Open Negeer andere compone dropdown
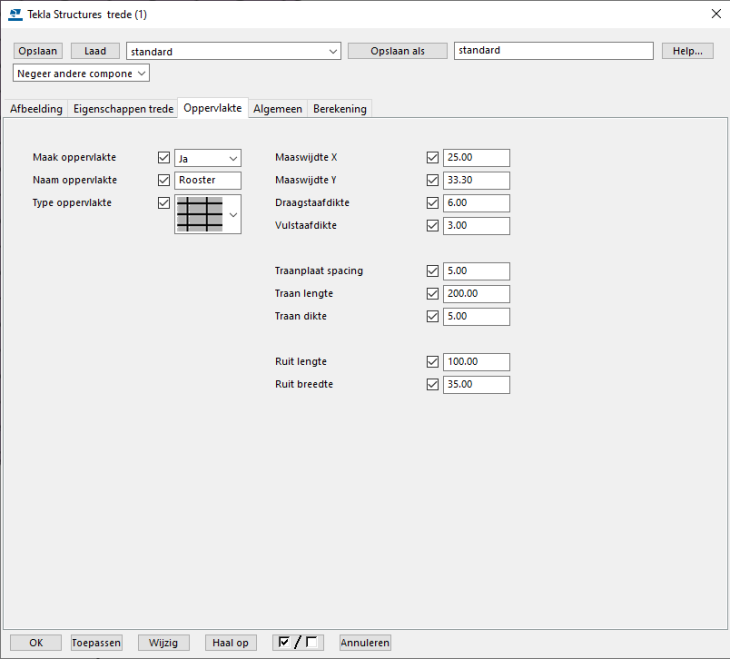 tap(81, 74)
